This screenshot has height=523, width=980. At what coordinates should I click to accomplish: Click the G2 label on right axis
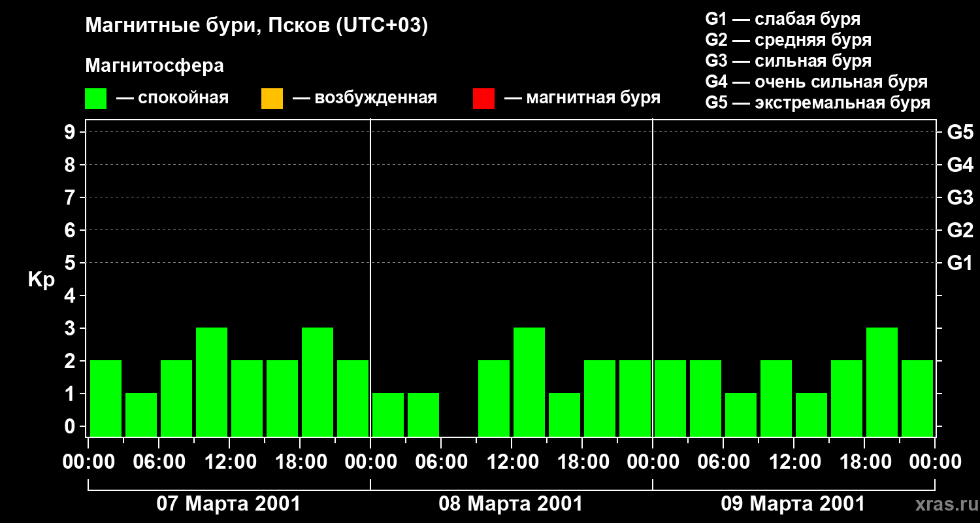pyautogui.click(x=960, y=230)
